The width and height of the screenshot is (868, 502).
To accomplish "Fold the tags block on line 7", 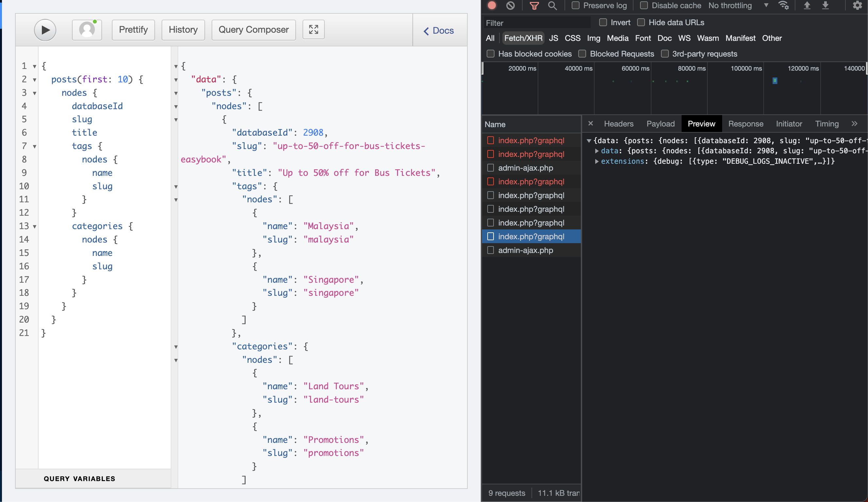I will tap(34, 147).
